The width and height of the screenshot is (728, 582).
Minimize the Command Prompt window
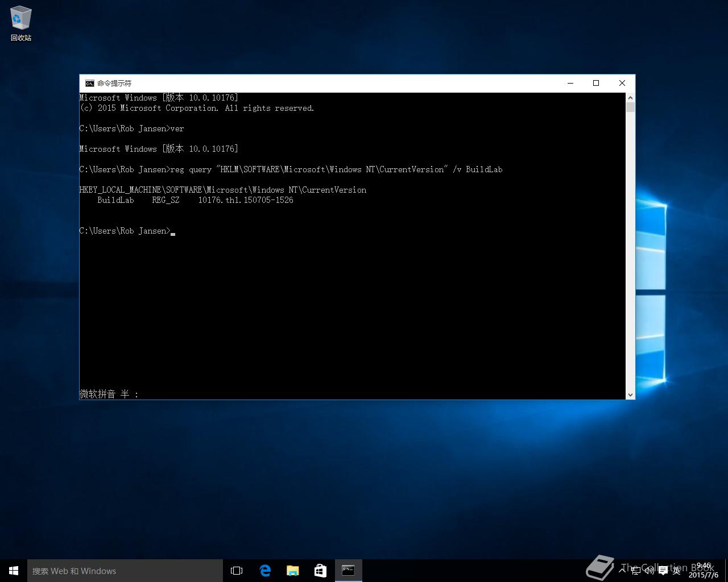(570, 83)
